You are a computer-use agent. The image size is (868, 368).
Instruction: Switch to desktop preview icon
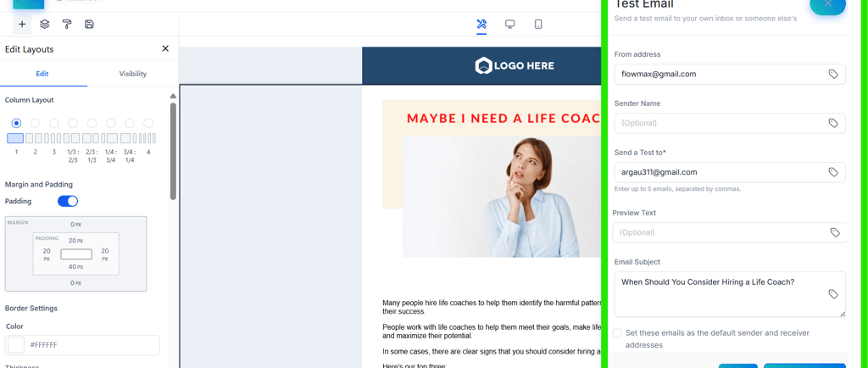509,25
